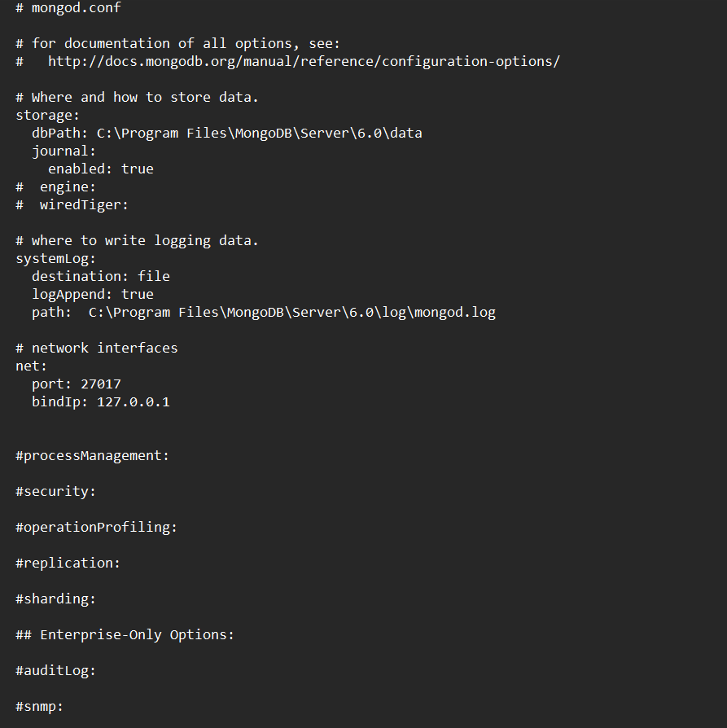Click the "## Enterprise-Only Options:" heading
Screen dimensions: 727x728
[x=125, y=634]
